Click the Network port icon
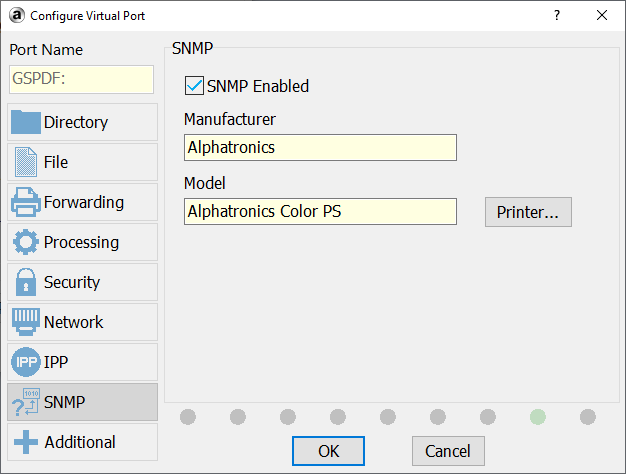 pos(26,322)
